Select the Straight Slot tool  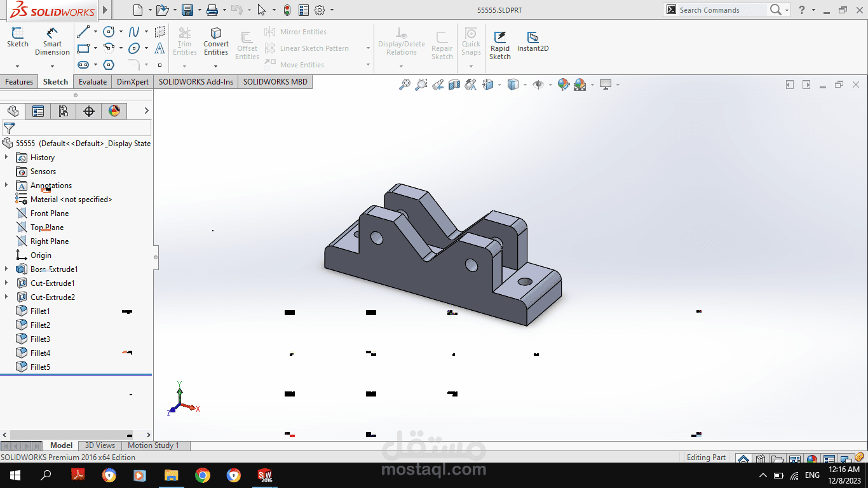[83, 65]
